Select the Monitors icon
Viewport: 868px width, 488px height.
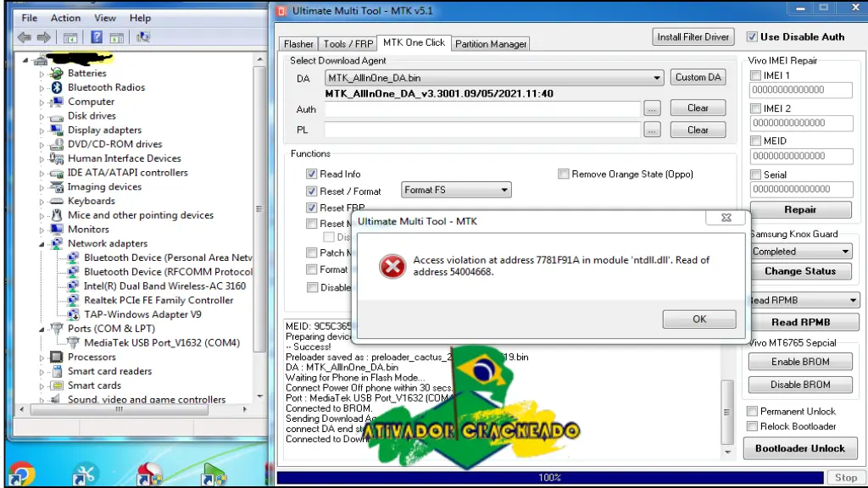(x=56, y=229)
